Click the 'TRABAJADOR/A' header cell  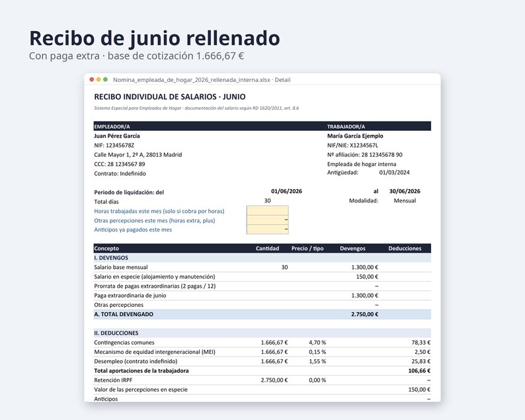346,126
